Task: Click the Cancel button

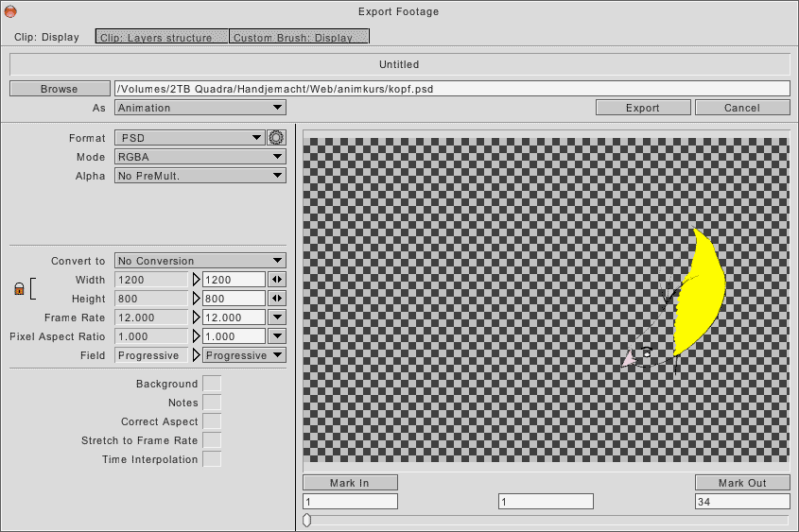Action: coord(742,108)
